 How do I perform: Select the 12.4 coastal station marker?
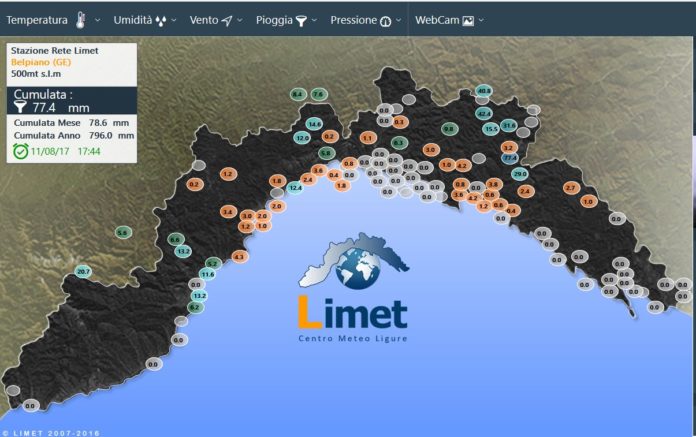point(295,188)
